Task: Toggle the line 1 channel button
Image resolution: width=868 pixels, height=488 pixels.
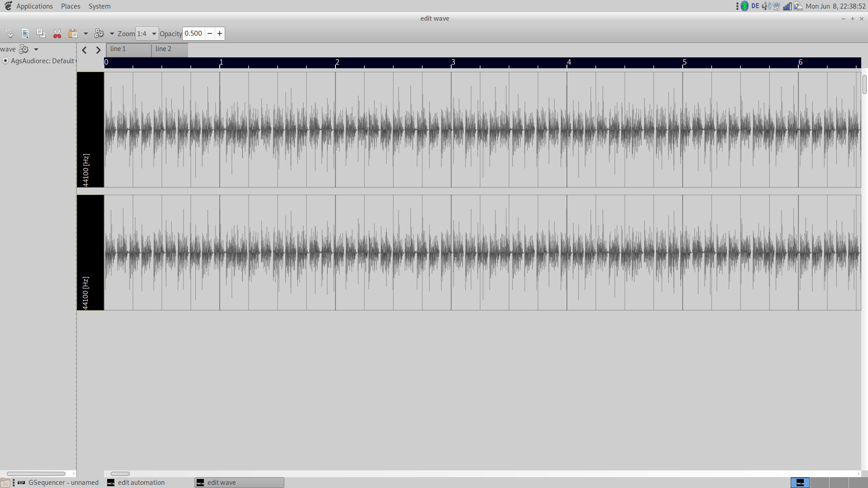Action: 128,49
